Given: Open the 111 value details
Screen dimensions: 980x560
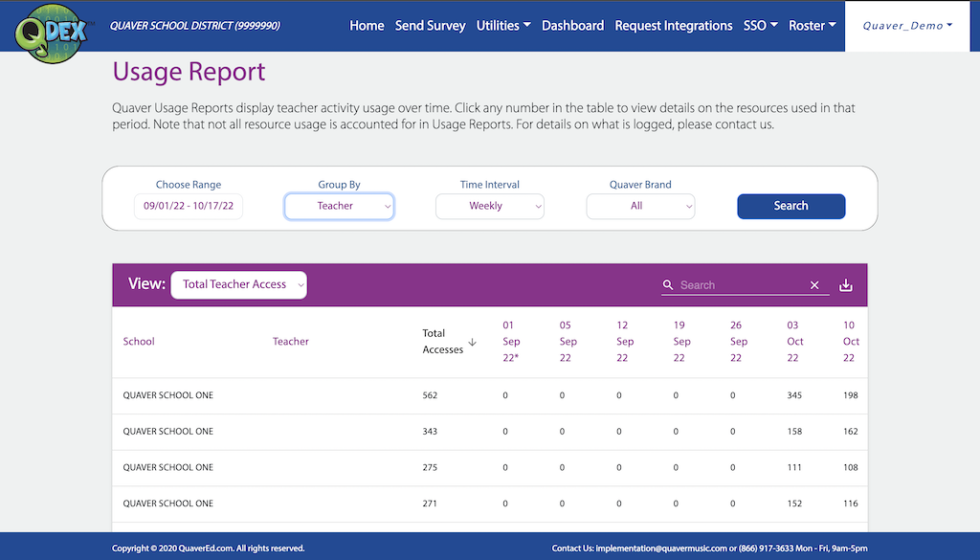Looking at the screenshot, I should point(794,467).
